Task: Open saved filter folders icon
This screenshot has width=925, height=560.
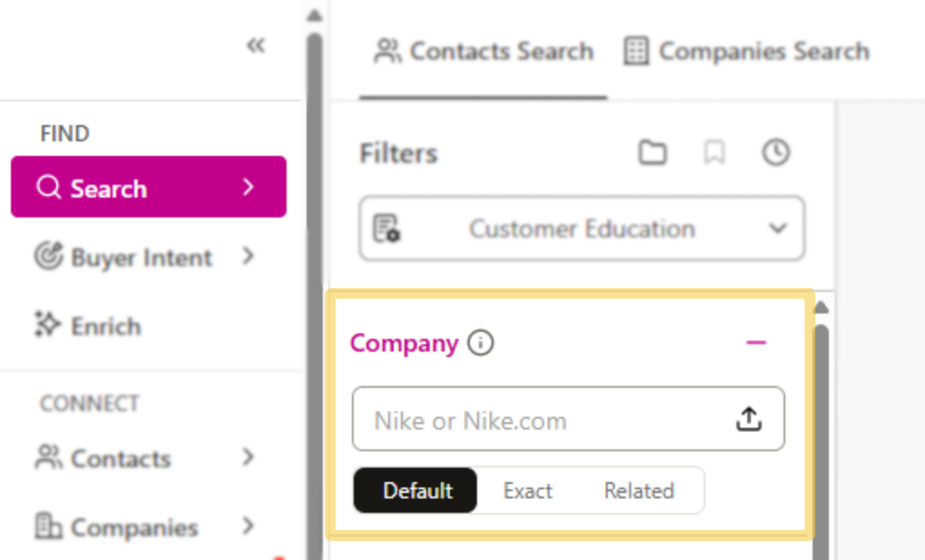Action: pyautogui.click(x=652, y=152)
